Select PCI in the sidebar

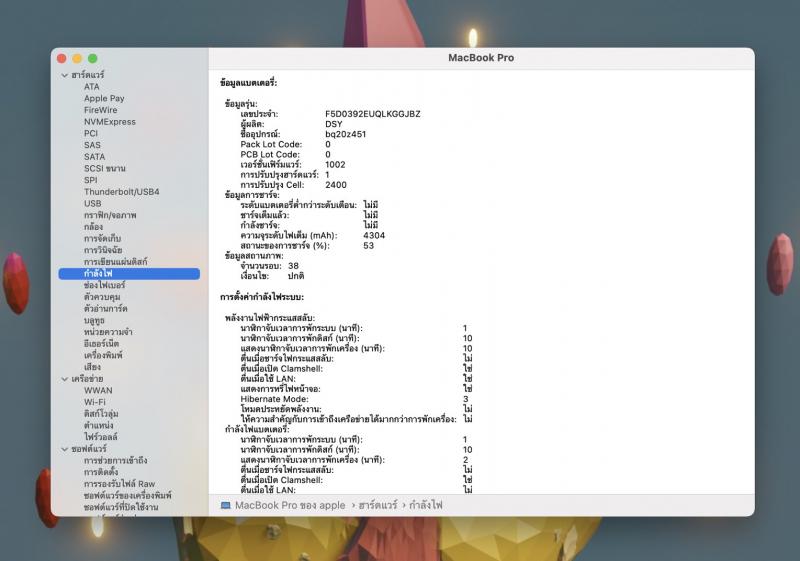pos(91,134)
